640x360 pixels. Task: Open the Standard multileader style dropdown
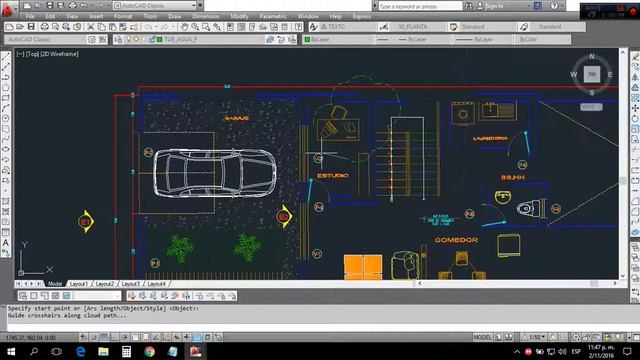click(558, 27)
